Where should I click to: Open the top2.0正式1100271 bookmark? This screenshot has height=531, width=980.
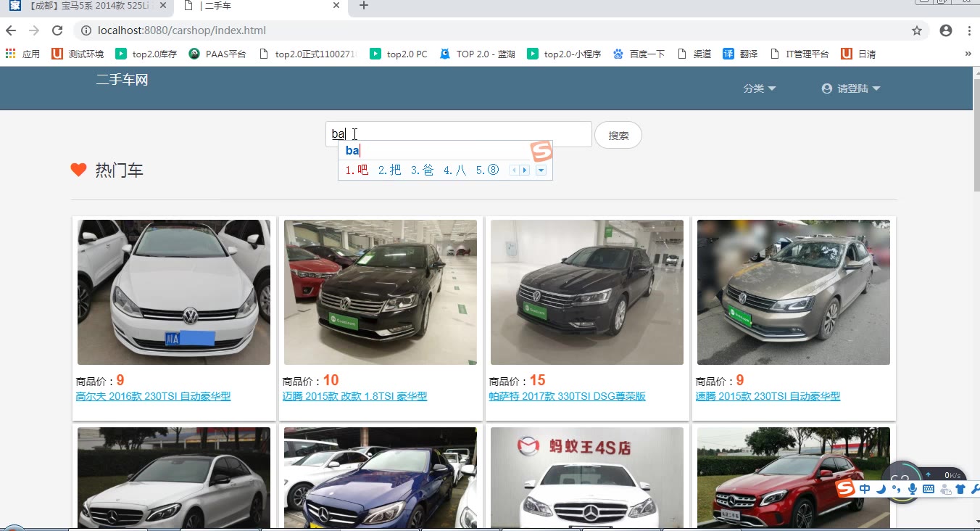308,54
